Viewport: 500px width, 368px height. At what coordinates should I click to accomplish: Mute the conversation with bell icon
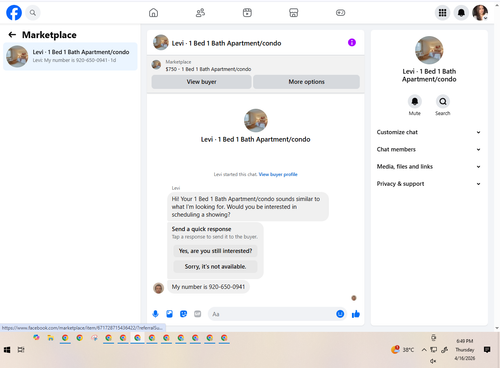point(415,101)
